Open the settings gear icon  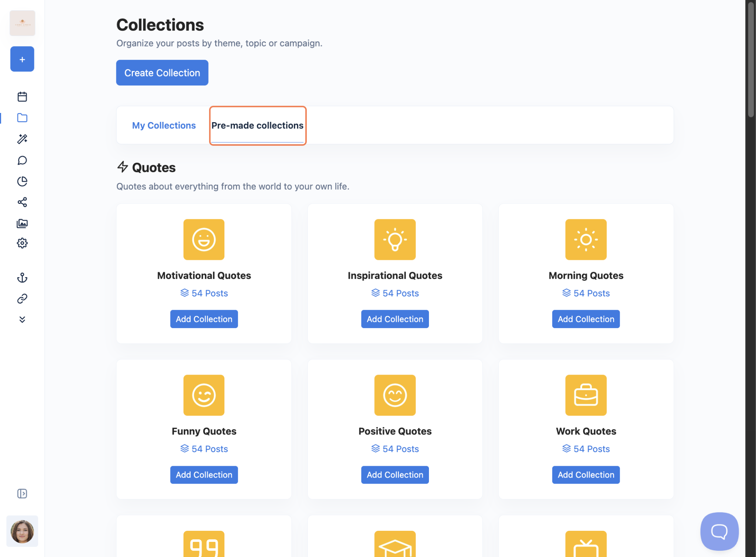pos(22,243)
